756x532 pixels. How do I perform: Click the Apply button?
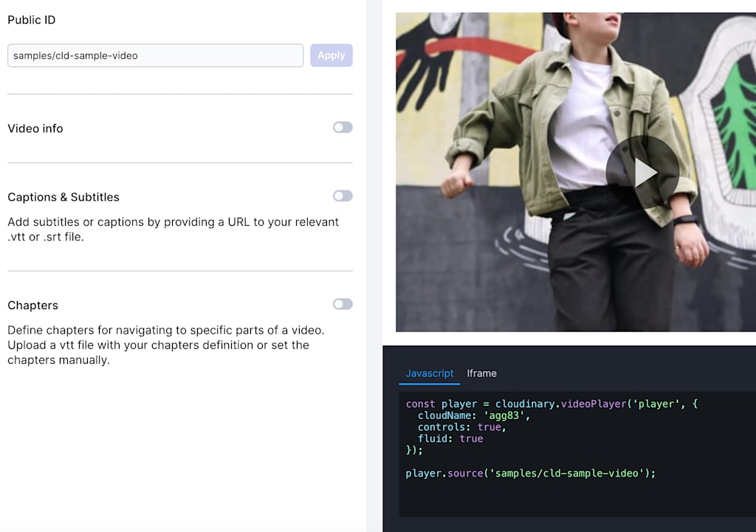[331, 55]
